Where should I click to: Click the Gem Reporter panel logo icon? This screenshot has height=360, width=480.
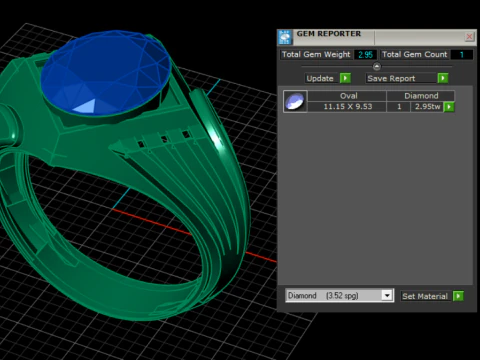coord(285,37)
